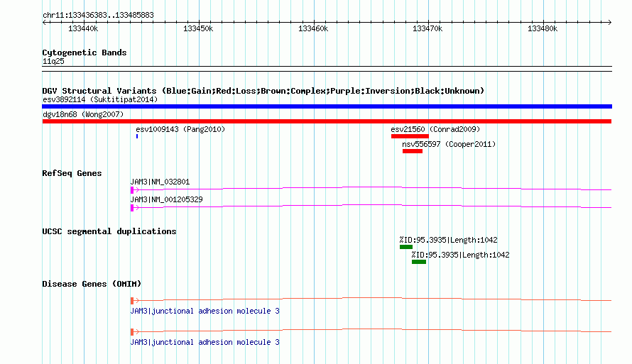Click the Cytogenetic Bands track title
The height and width of the screenshot is (364, 632).
[85, 53]
